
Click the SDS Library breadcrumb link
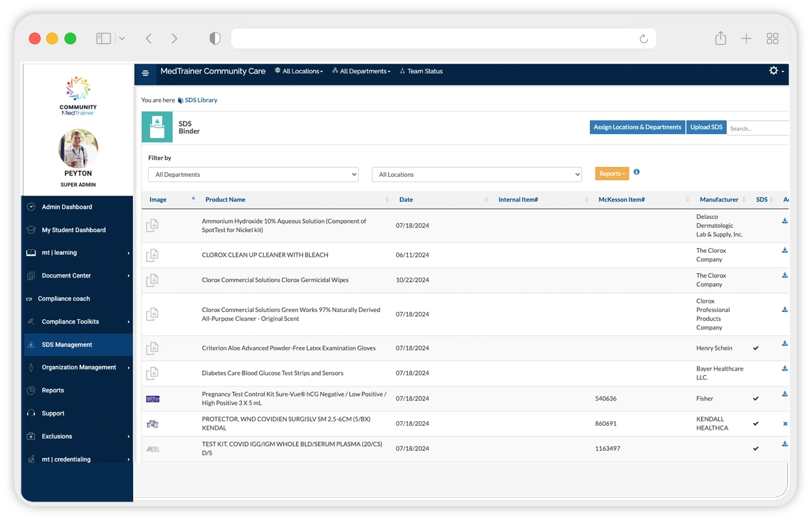[x=201, y=100]
